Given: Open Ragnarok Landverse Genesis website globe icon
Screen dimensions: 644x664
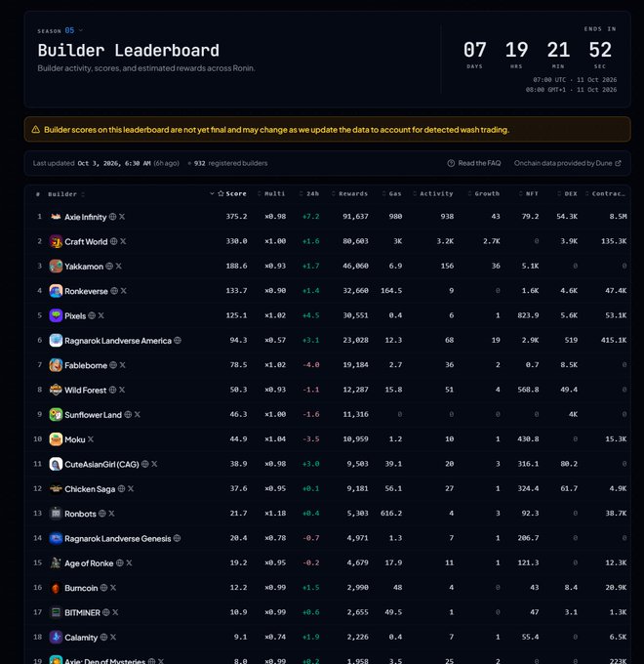Looking at the screenshot, I should (177, 538).
